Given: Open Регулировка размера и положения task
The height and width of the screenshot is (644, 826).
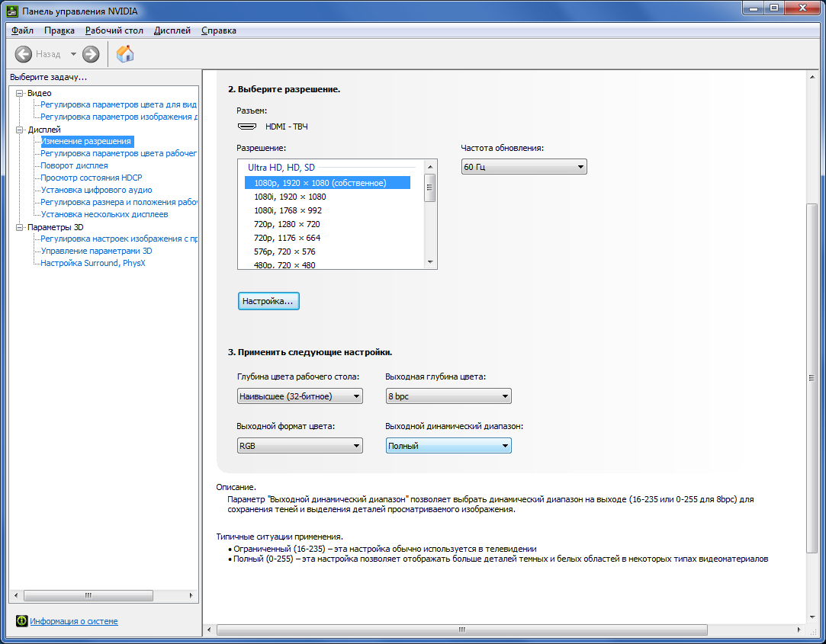Looking at the screenshot, I should coord(118,202).
